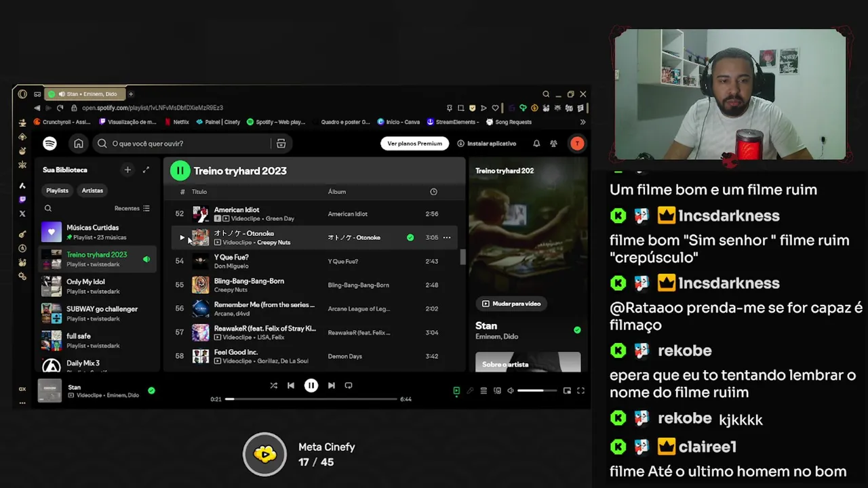The image size is (868, 488).
Task: Open the miniplayer icon
Action: tap(567, 391)
